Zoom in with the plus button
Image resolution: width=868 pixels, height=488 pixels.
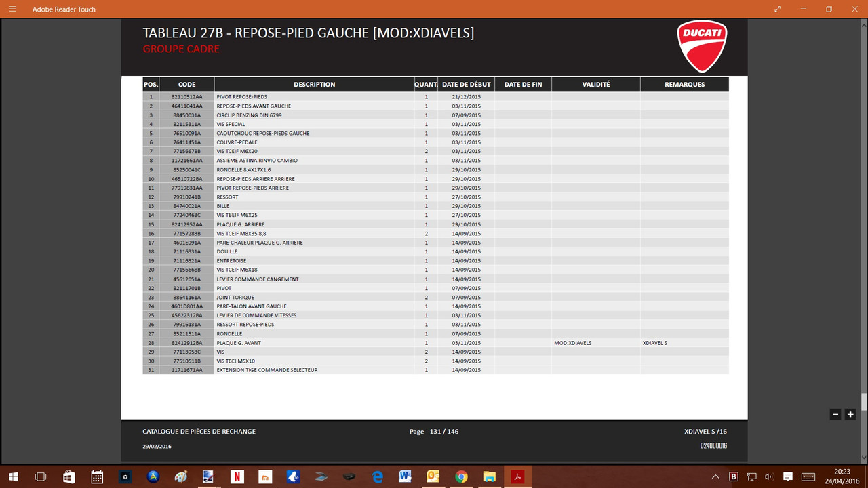coord(850,414)
